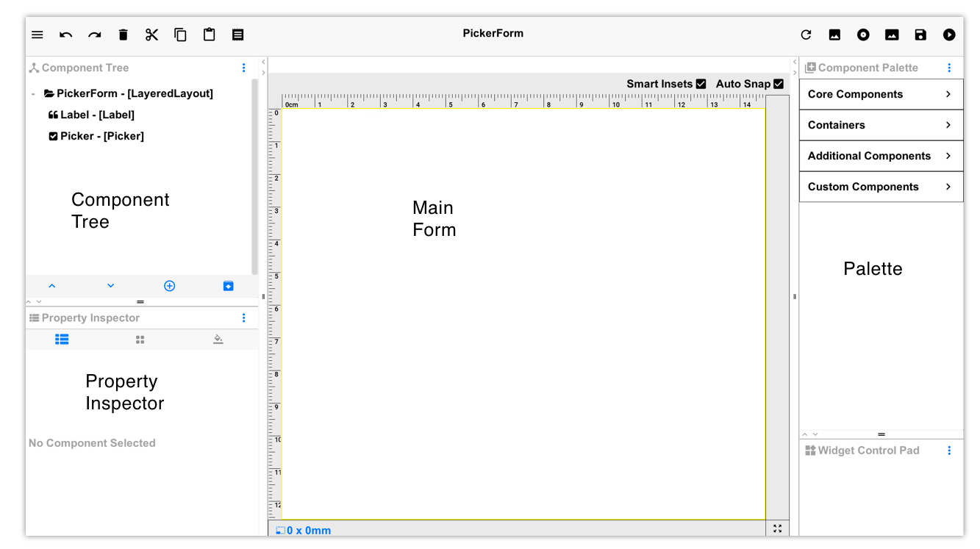Screen dimensions: 980x549
Task: Add a new component with plus icon
Action: tap(169, 286)
